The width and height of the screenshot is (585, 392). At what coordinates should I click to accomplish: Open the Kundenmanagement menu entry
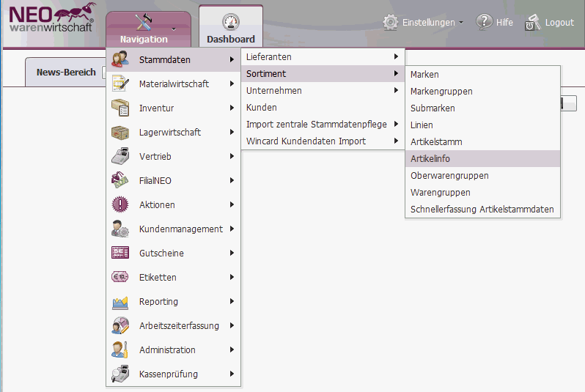[x=174, y=229]
